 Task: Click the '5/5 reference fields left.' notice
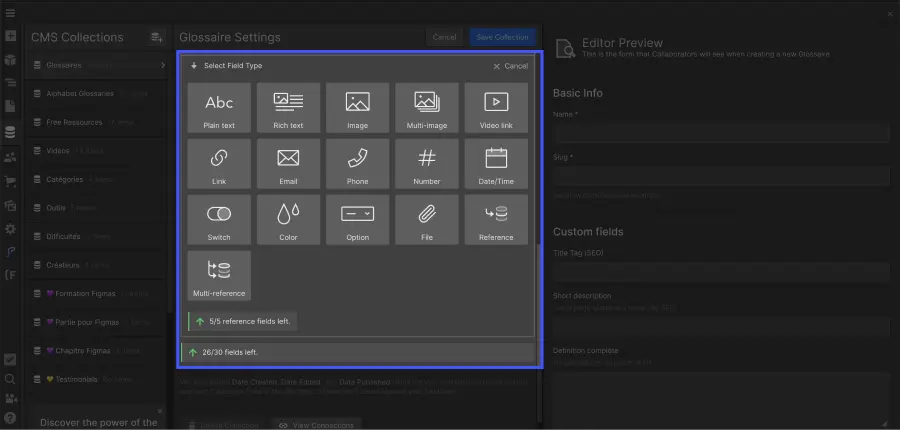243,321
